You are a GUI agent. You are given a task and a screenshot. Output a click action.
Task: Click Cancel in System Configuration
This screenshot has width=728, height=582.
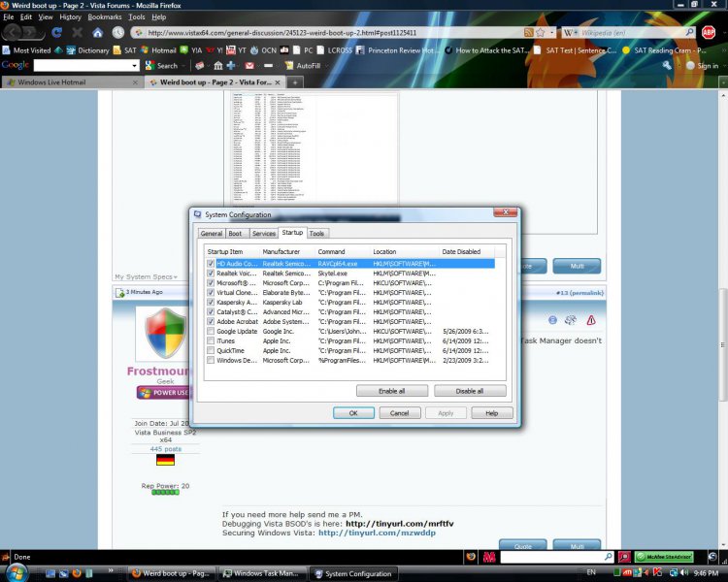click(x=399, y=412)
